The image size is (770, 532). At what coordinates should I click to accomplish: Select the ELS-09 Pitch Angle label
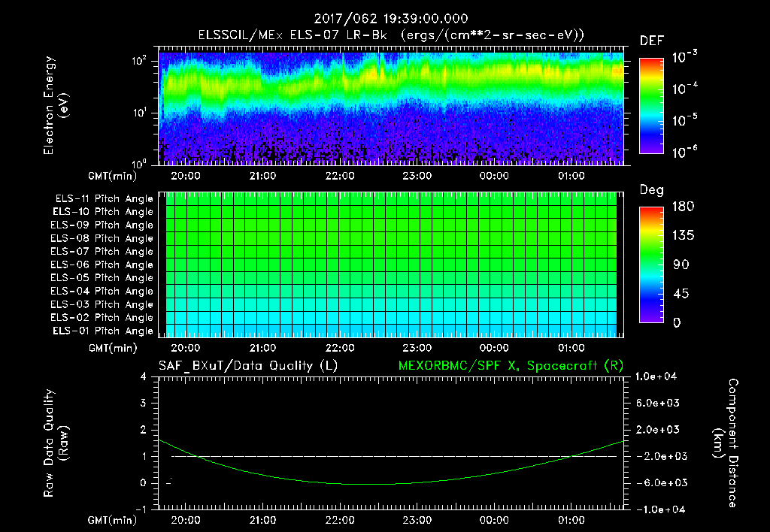click(102, 225)
